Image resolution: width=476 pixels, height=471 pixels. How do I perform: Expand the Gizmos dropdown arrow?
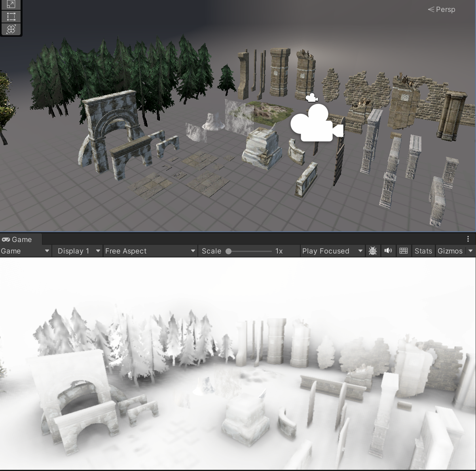470,251
